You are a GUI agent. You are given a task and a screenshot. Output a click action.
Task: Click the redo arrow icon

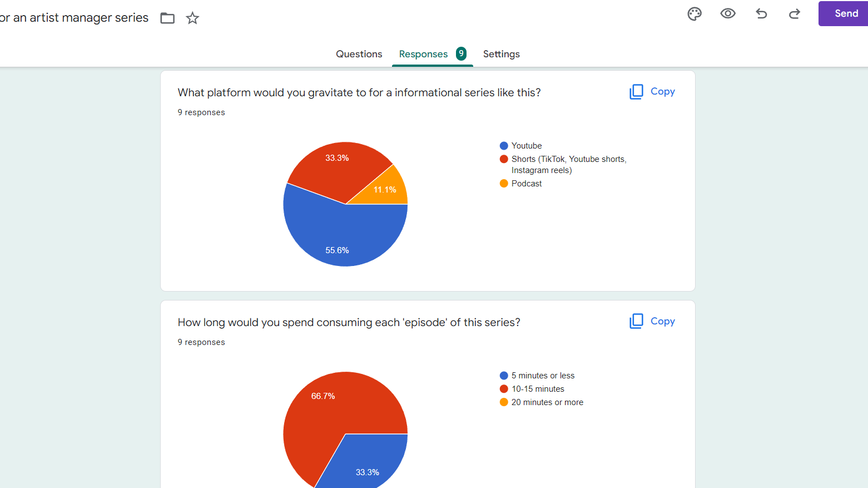coord(795,14)
